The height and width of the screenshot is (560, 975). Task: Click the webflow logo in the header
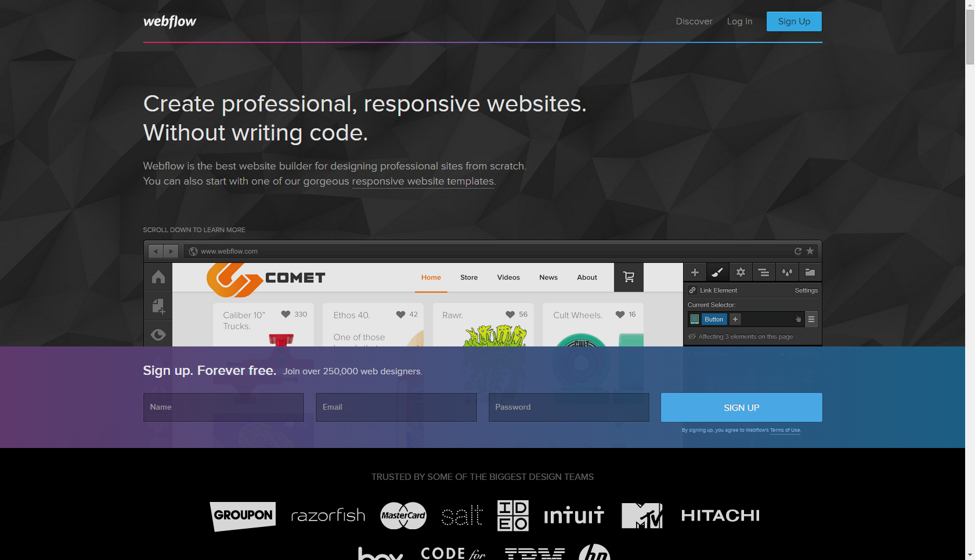[169, 21]
